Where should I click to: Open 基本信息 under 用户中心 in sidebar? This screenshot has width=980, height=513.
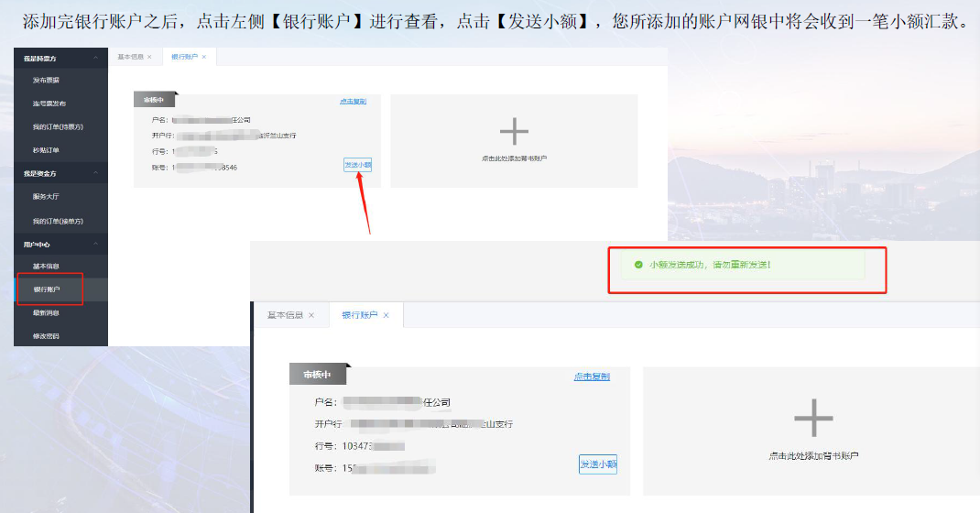point(46,267)
